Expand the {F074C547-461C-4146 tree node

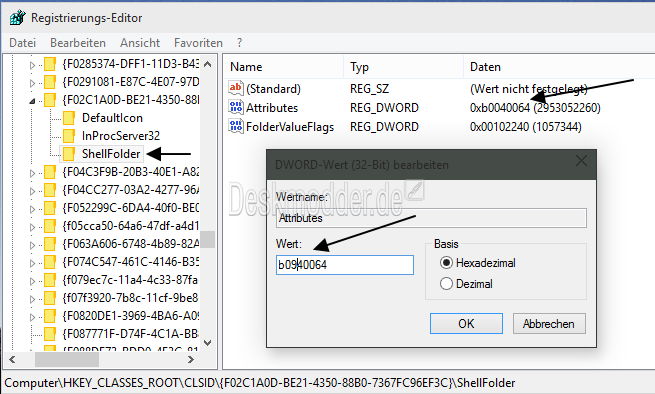32,263
